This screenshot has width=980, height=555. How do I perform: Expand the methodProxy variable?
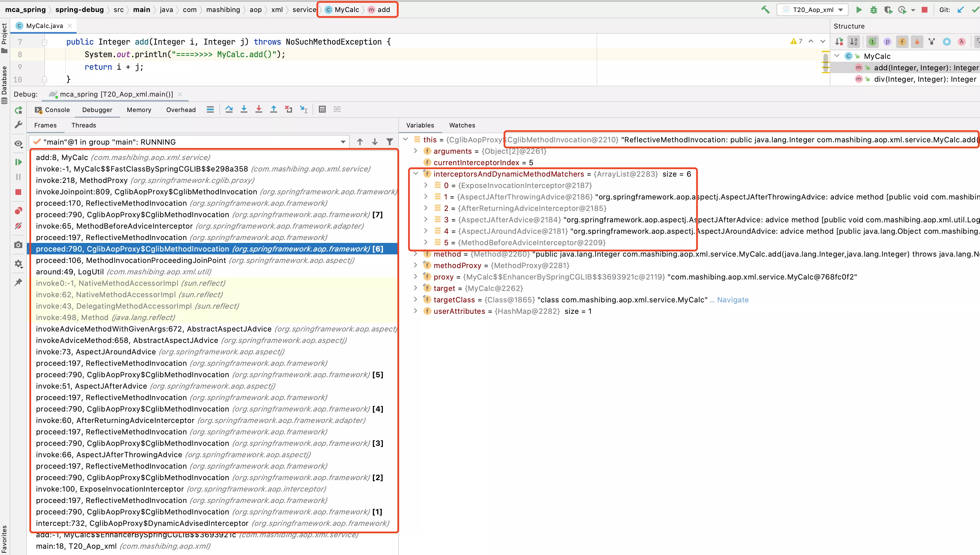pyautogui.click(x=416, y=265)
